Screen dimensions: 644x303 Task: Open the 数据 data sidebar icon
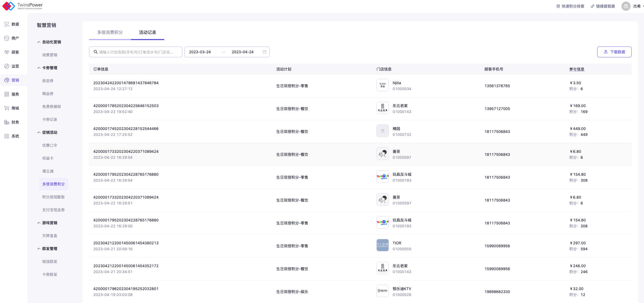7,24
